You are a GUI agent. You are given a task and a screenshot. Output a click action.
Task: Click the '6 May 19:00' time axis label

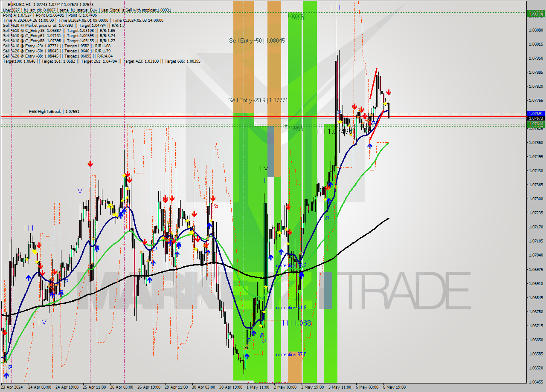coord(394,387)
